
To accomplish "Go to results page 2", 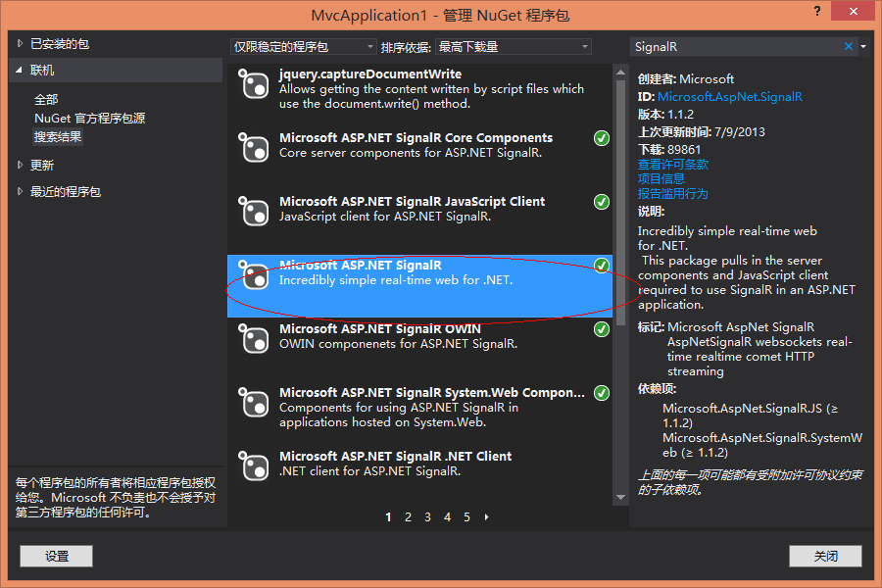I will [x=408, y=517].
